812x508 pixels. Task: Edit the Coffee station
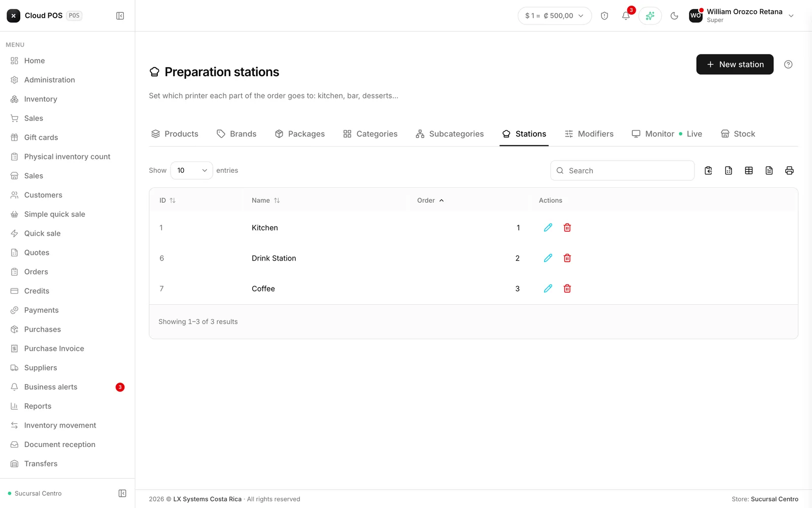548,289
